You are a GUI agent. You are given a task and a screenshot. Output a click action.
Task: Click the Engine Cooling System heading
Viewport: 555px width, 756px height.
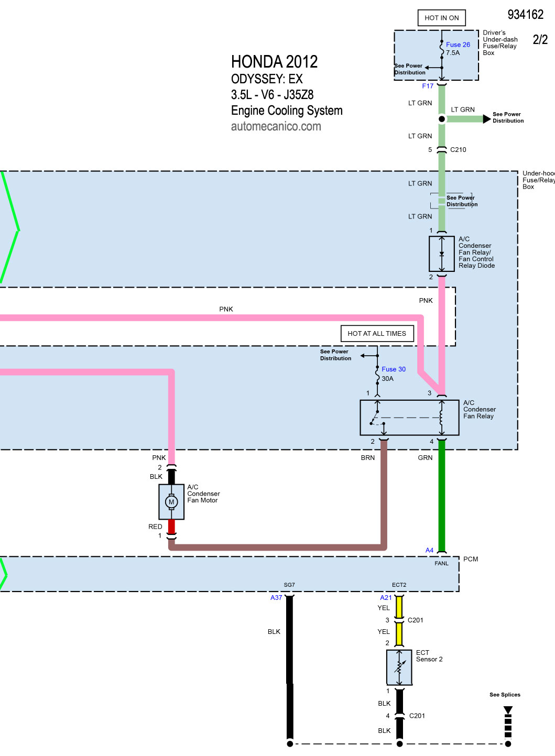[287, 111]
